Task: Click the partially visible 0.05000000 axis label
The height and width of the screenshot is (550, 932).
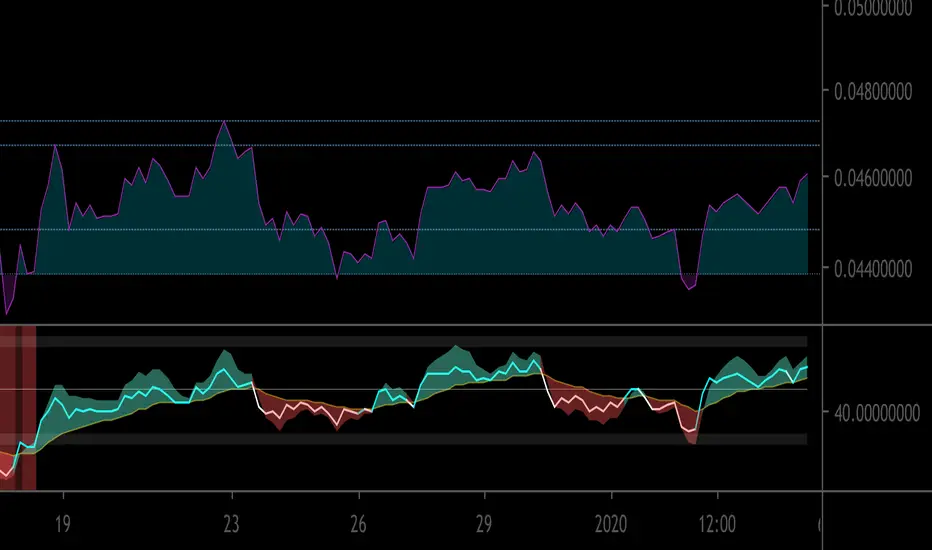Action: 873,8
